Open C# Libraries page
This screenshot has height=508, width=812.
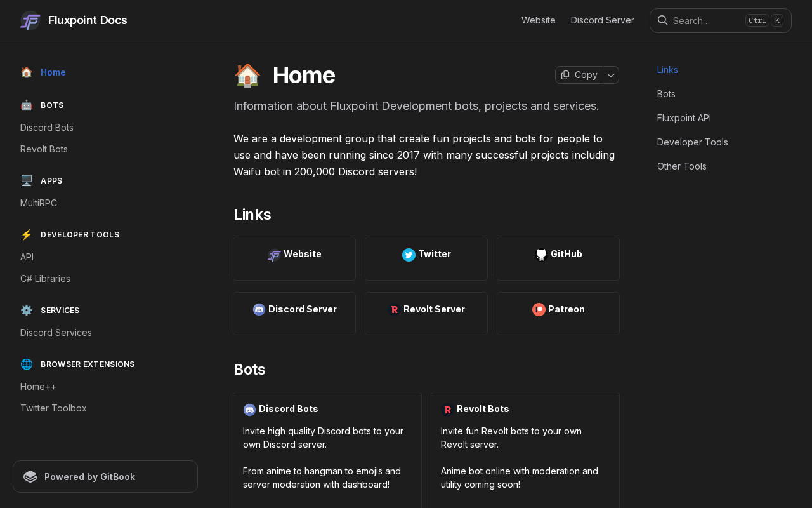click(45, 279)
